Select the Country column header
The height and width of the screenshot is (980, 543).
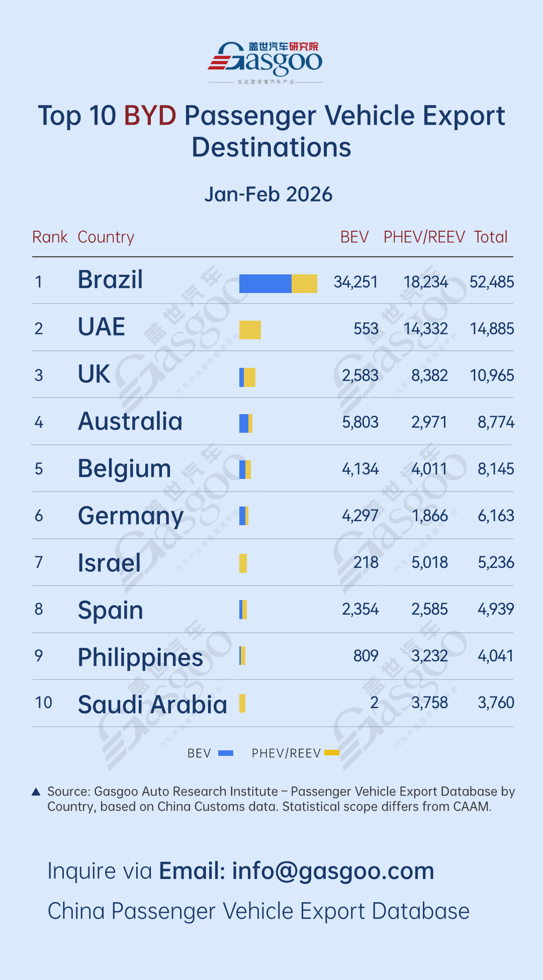pos(106,237)
